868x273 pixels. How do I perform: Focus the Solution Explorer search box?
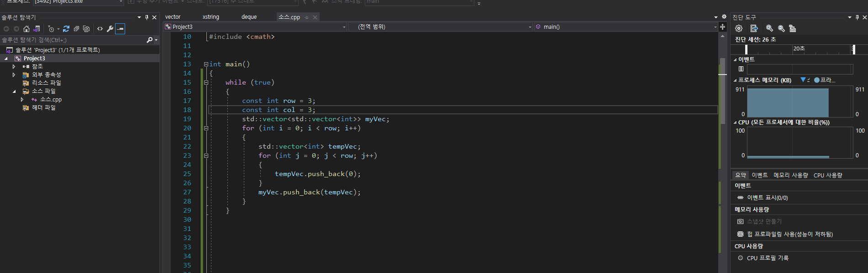coord(73,40)
